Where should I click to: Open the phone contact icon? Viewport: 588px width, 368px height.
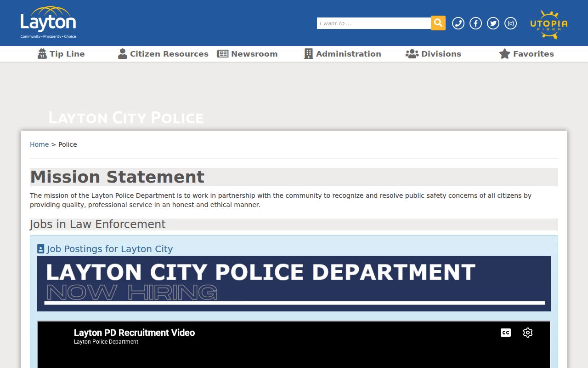[458, 23]
